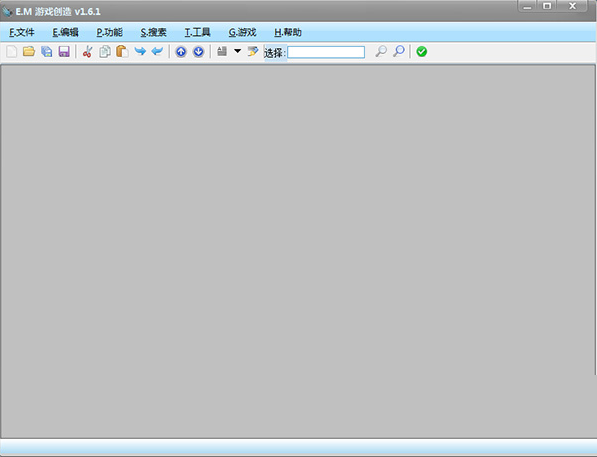This screenshot has width=597, height=457.
Task: Cut with the scissors icon
Action: coord(88,51)
